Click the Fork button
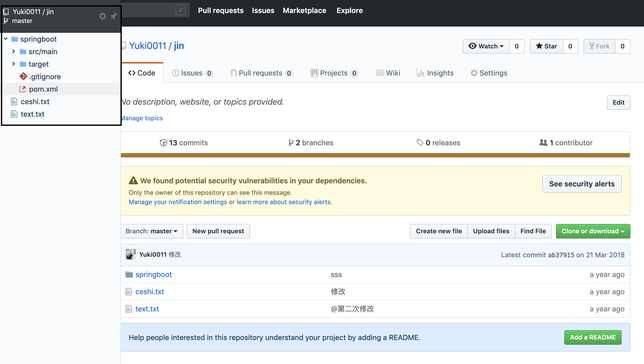644x364 pixels. [599, 46]
